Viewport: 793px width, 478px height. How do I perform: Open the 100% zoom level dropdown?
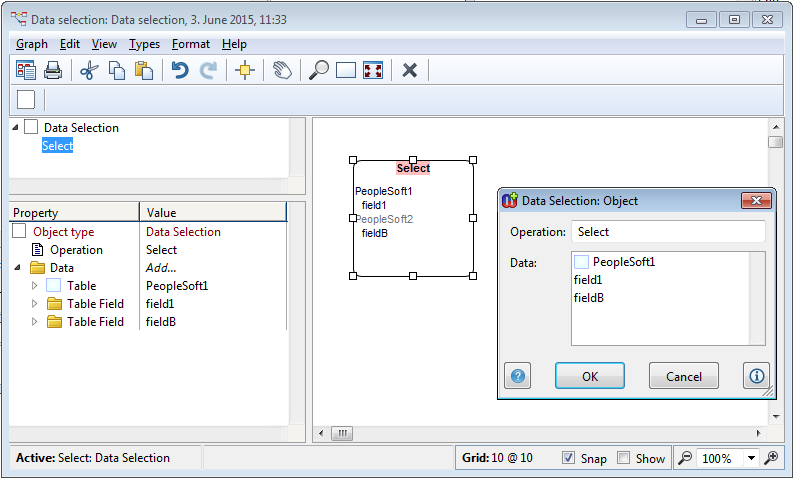tap(751, 458)
